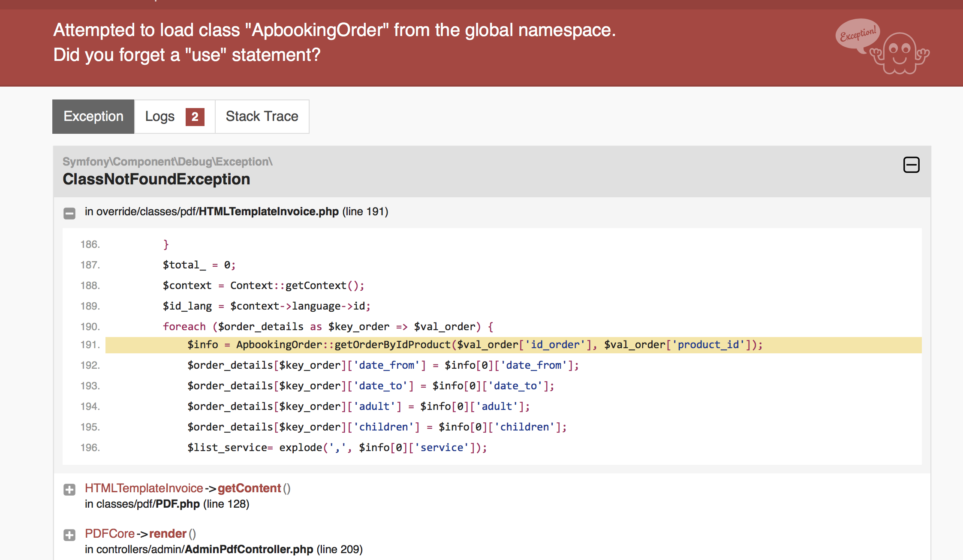Click the PDFCore class link
Screen dimensions: 963x560
(110, 533)
